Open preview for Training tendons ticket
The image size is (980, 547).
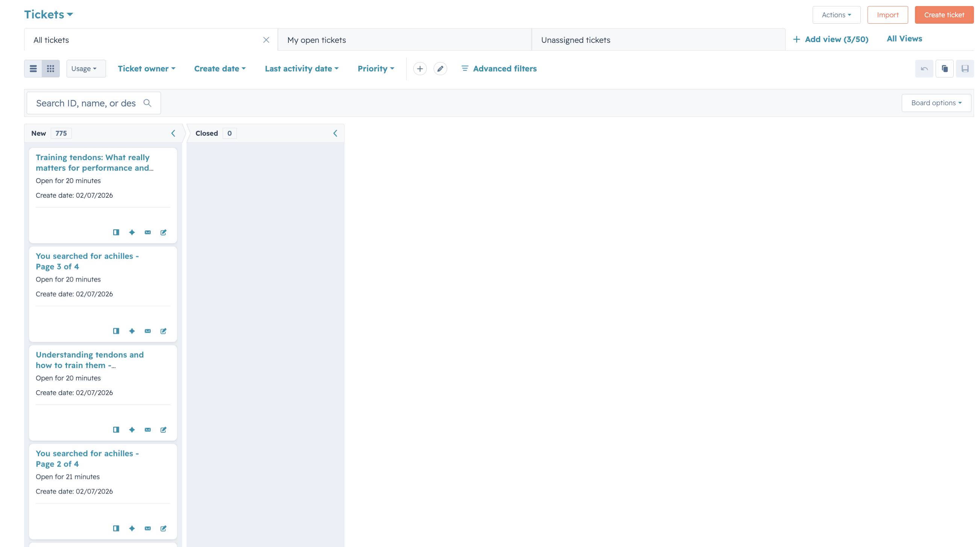click(116, 232)
